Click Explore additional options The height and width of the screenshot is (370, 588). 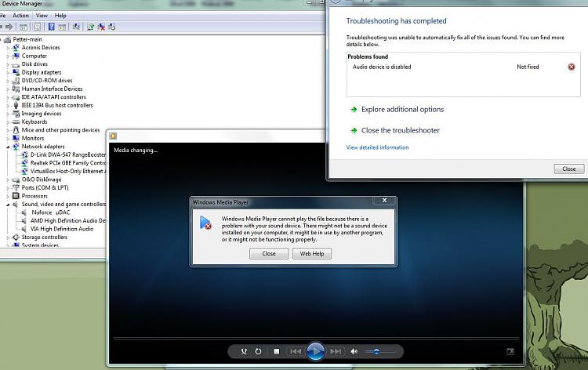click(402, 109)
